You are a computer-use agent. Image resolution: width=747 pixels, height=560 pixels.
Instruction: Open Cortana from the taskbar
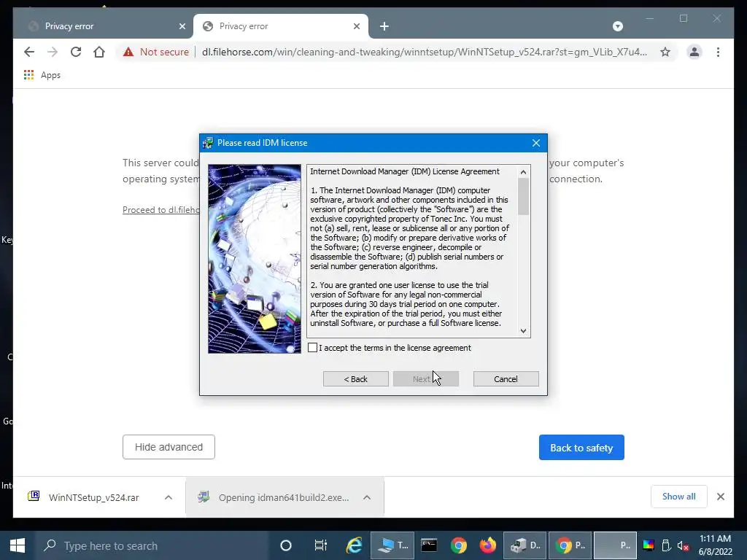(x=286, y=545)
